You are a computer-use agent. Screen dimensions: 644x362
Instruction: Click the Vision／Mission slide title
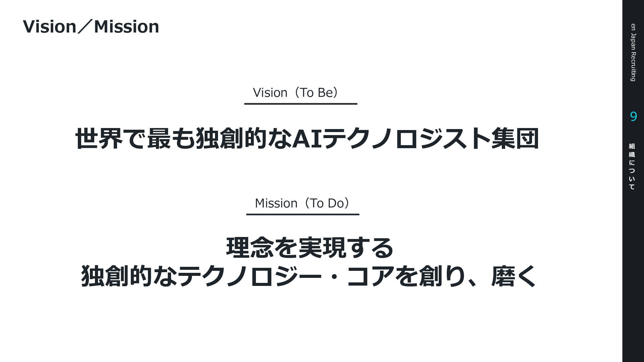[91, 26]
